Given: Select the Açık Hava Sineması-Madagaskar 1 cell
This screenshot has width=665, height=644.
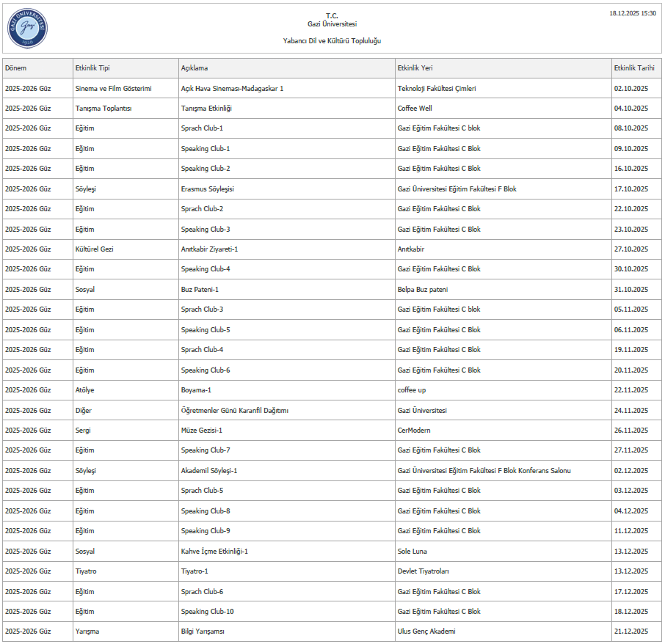Looking at the screenshot, I should point(232,89).
